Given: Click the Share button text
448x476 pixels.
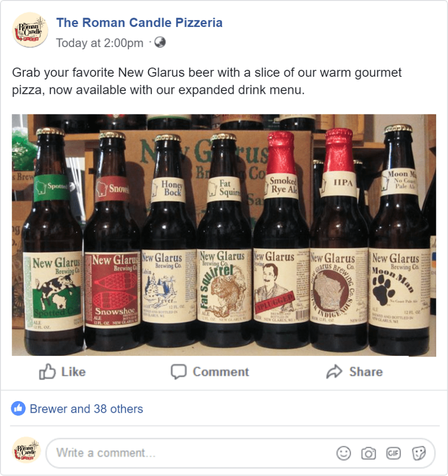Looking at the screenshot, I should click(x=366, y=372).
